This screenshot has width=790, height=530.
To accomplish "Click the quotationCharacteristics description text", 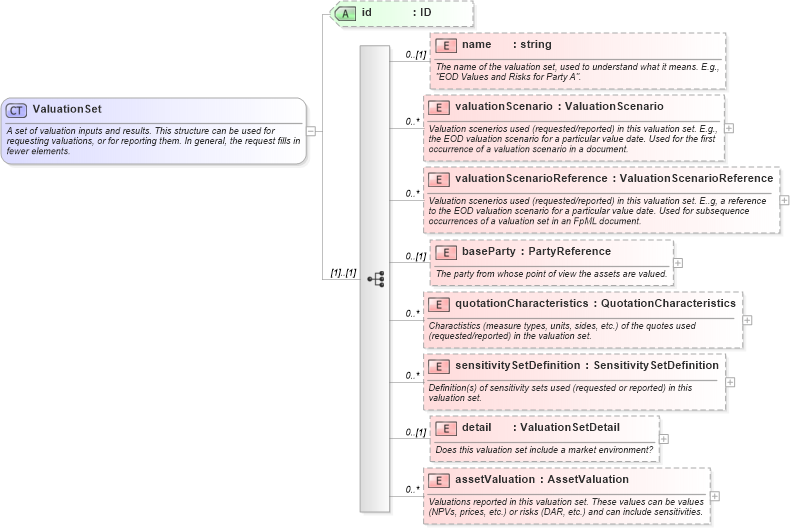I will pos(562,331).
